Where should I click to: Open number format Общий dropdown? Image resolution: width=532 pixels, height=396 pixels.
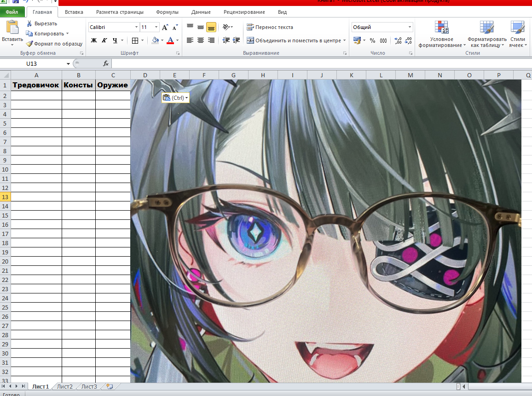pos(410,27)
